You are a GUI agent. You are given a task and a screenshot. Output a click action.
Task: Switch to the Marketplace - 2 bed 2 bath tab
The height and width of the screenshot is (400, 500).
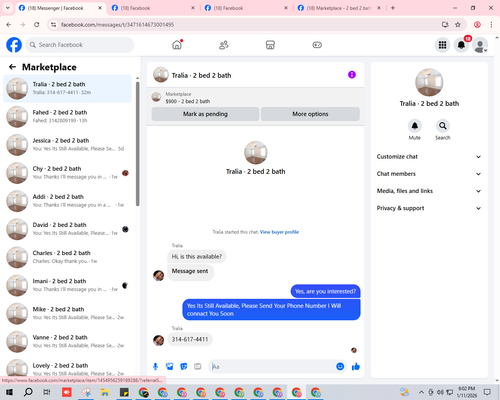[339, 8]
